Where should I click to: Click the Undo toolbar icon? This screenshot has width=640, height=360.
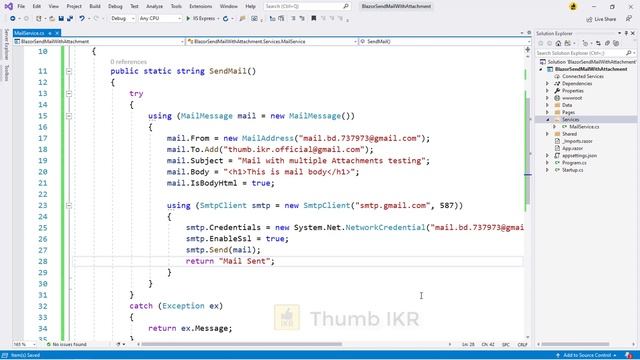pyautogui.click(x=82, y=18)
